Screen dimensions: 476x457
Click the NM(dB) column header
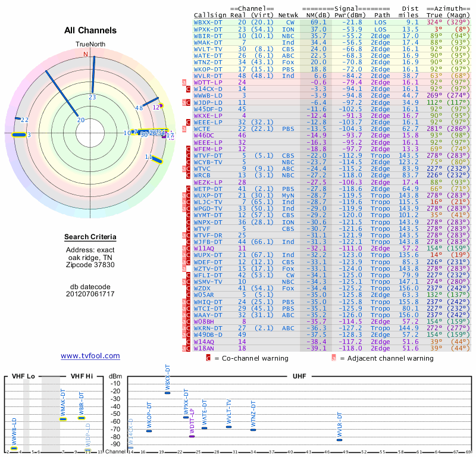pos(318,15)
